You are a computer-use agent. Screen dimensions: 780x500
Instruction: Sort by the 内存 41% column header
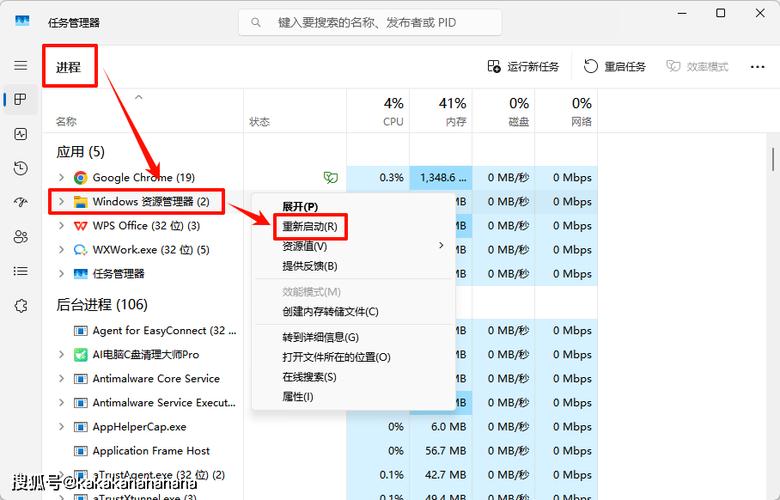441,111
